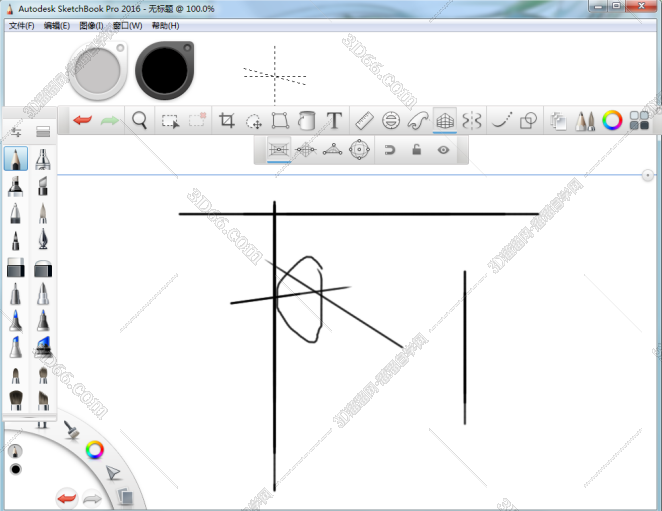This screenshot has width=662, height=511.
Task: Switch to 2-point perspective mode
Action: 306,149
